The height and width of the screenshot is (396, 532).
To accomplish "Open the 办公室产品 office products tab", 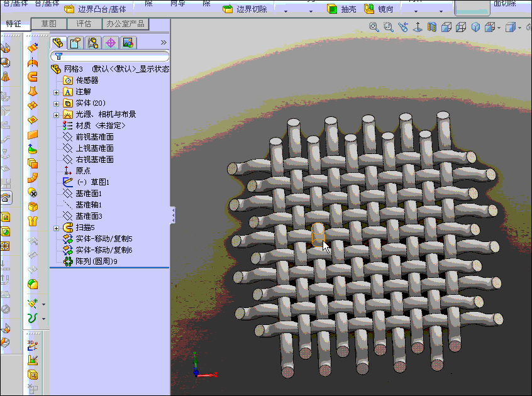I will [125, 24].
